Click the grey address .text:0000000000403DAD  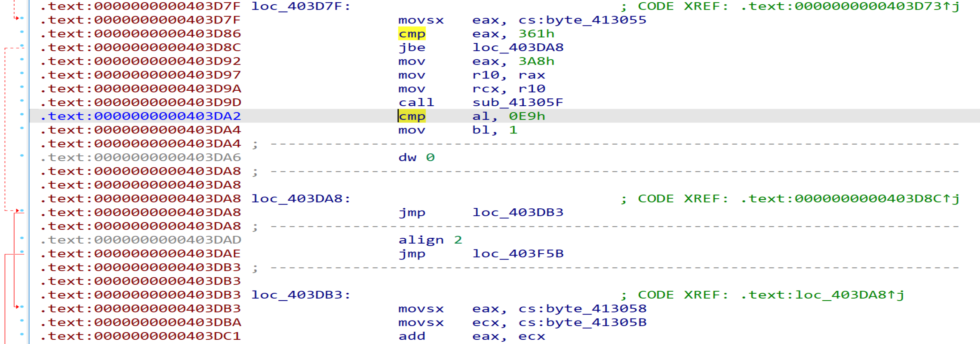[140, 240]
